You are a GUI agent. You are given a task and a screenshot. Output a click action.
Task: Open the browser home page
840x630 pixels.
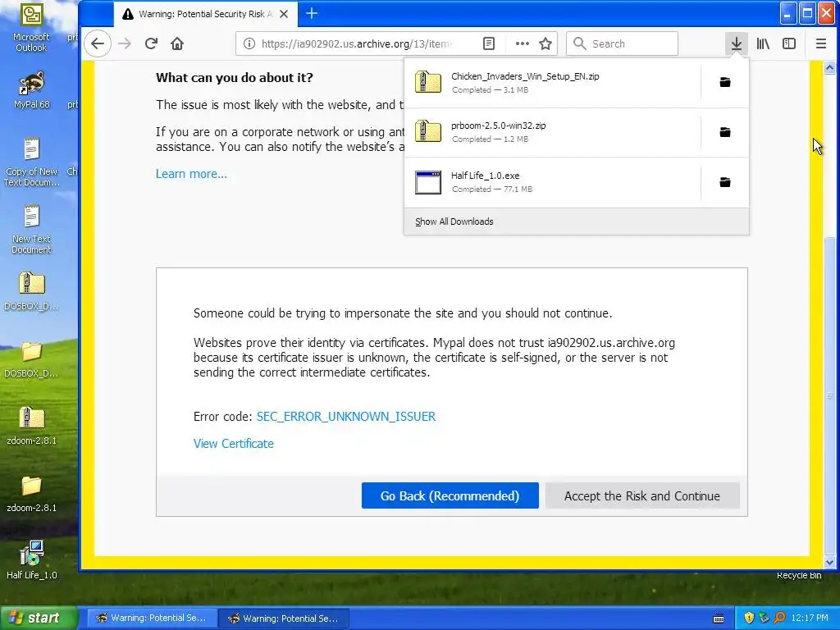[177, 44]
